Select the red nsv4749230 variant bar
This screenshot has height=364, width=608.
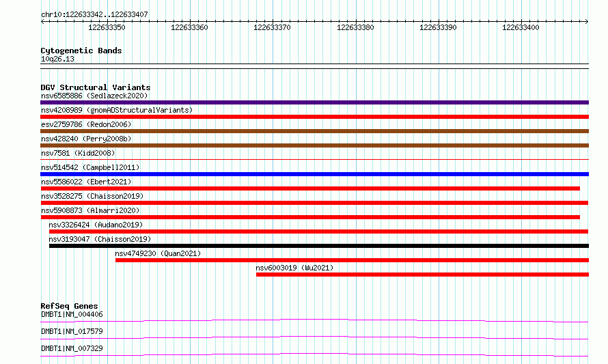(x=352, y=260)
